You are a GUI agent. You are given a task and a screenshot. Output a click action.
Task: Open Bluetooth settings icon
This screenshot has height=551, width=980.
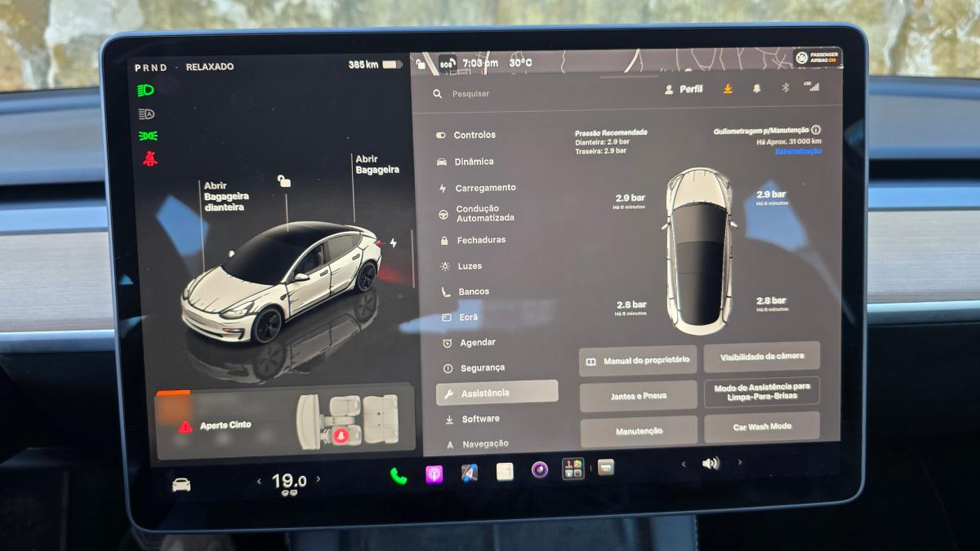click(785, 87)
